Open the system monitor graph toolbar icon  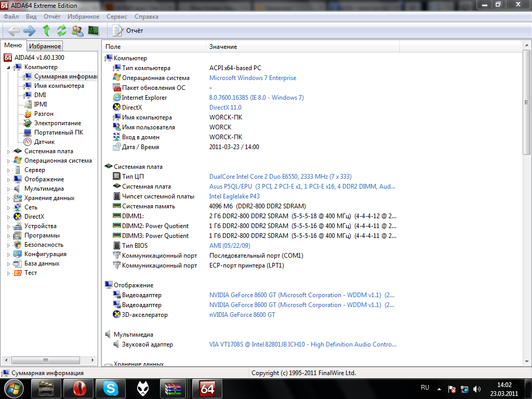click(x=94, y=31)
